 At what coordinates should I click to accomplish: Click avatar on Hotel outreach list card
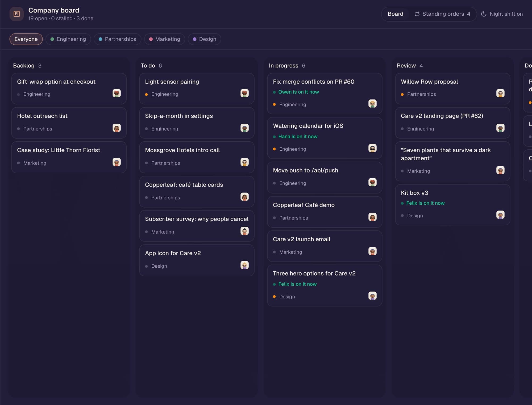pos(117,128)
